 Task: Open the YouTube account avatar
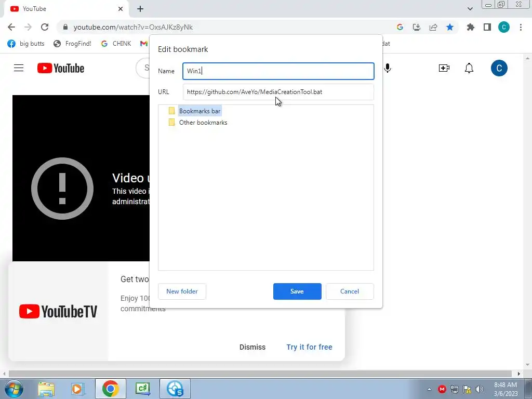coord(499,68)
